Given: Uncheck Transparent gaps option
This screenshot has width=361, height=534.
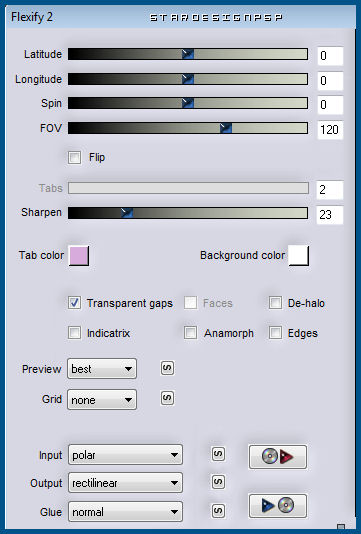Looking at the screenshot, I should coord(74,303).
